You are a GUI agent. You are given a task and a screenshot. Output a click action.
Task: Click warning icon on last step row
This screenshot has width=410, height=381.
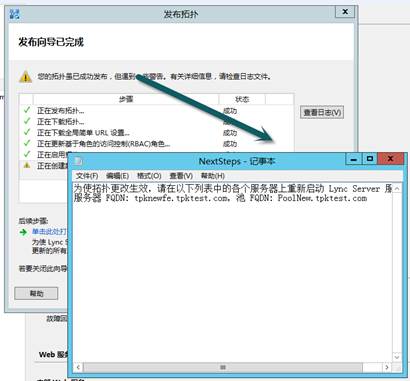[x=27, y=165]
